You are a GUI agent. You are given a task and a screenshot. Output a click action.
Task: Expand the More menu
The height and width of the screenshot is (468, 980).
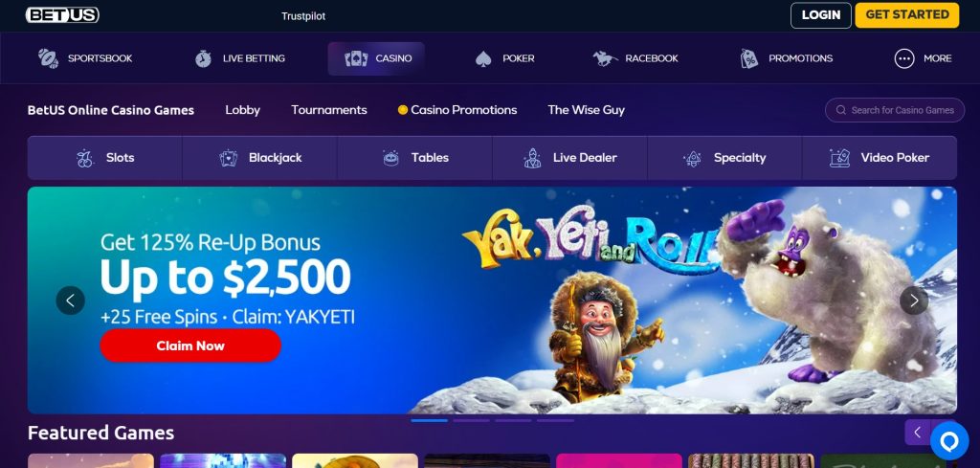pyautogui.click(x=924, y=58)
